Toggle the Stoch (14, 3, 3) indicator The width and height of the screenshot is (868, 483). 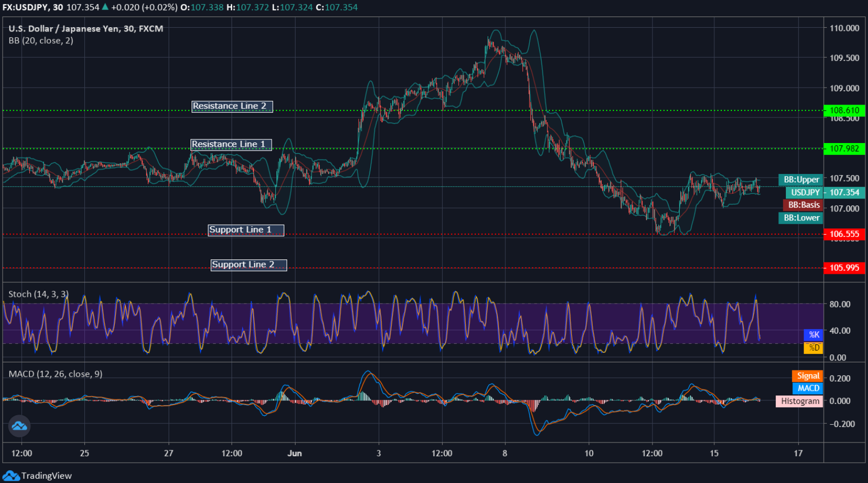point(39,294)
